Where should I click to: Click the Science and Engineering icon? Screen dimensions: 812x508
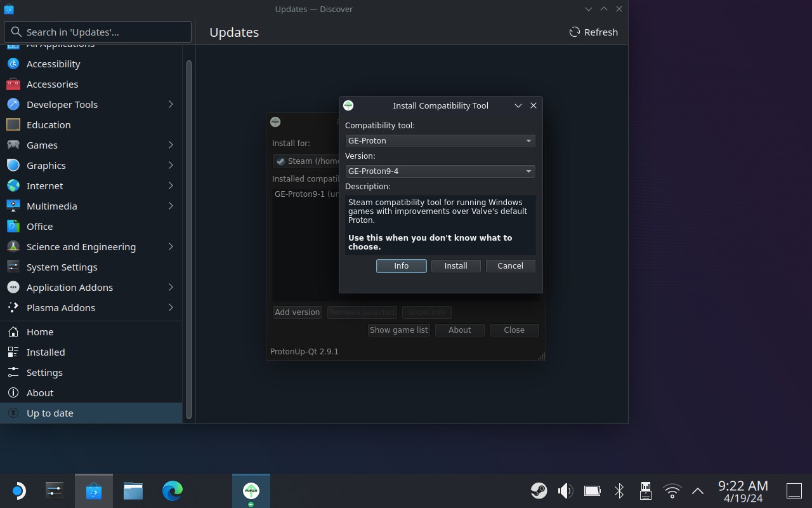13,246
